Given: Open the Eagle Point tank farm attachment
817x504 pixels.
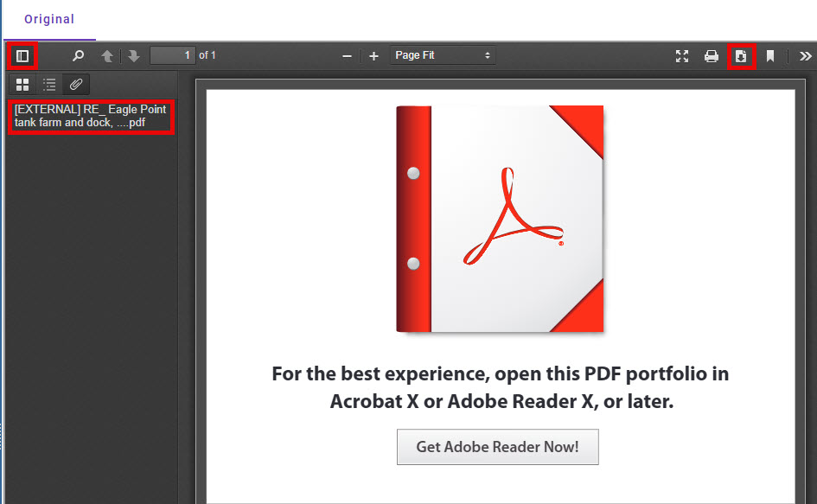Looking at the screenshot, I should (91, 116).
